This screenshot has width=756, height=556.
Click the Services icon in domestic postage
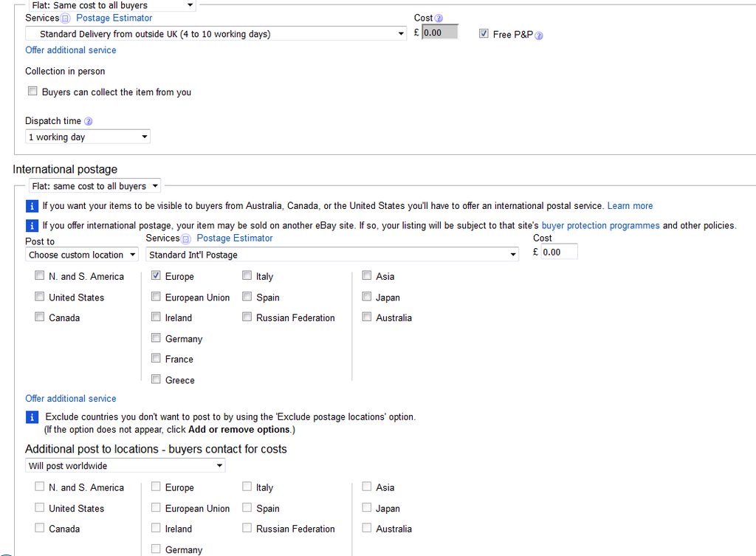(66, 18)
